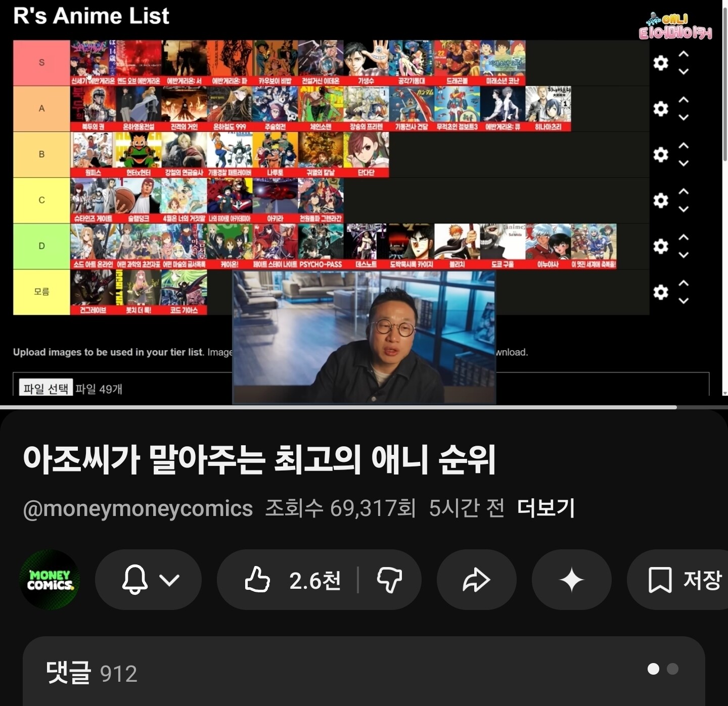728x706 pixels.
Task: Select 건그레이브 thumbnail in 모름 tier
Action: click(x=93, y=292)
